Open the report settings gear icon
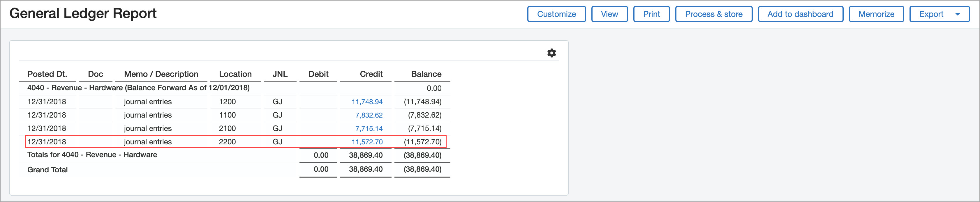This screenshot has height=202, width=980. click(x=552, y=53)
